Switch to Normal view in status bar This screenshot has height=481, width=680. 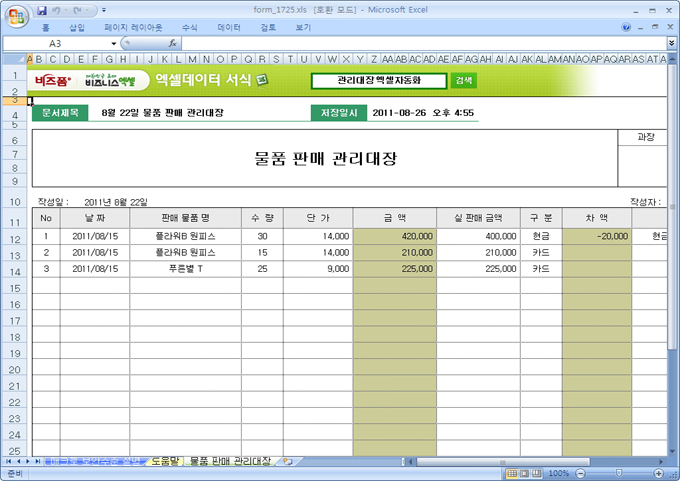(512, 473)
